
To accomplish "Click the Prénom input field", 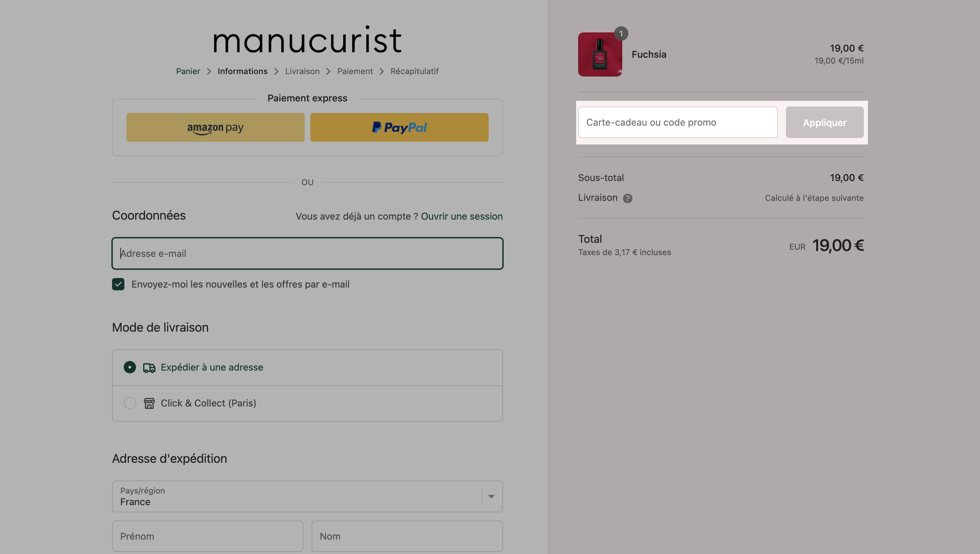I will [x=208, y=536].
